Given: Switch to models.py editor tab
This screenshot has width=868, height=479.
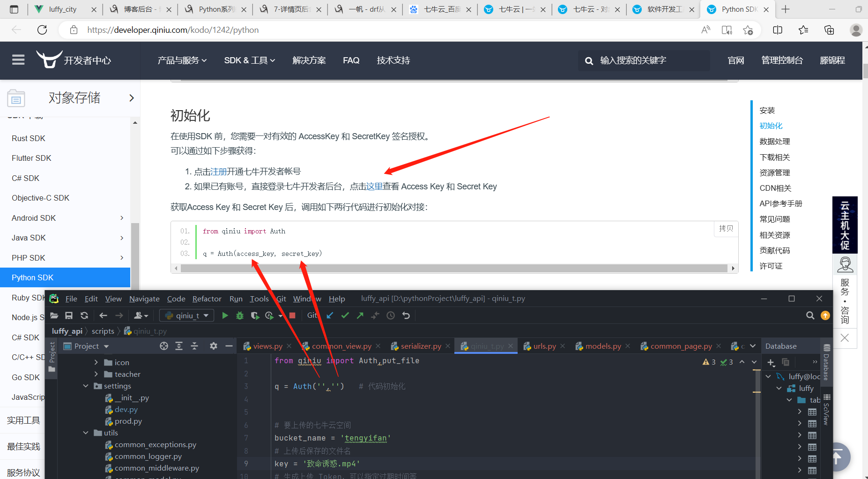Looking at the screenshot, I should pos(603,346).
